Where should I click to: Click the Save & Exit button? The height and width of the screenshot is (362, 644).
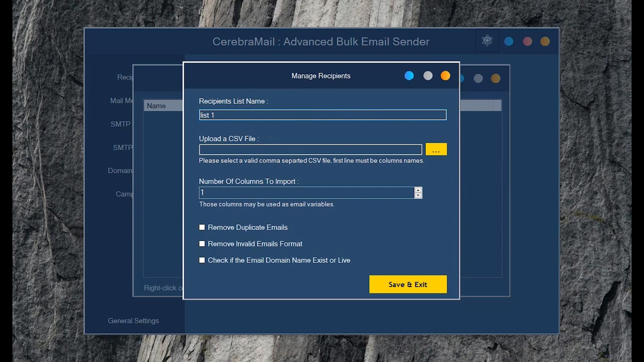408,284
